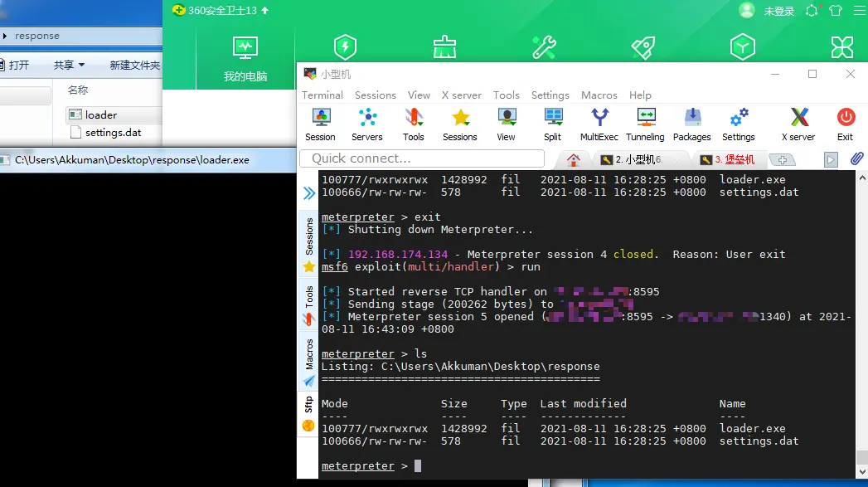Image resolution: width=868 pixels, height=487 pixels.
Task: Open the Sftp side panel tab
Action: pyautogui.click(x=309, y=413)
